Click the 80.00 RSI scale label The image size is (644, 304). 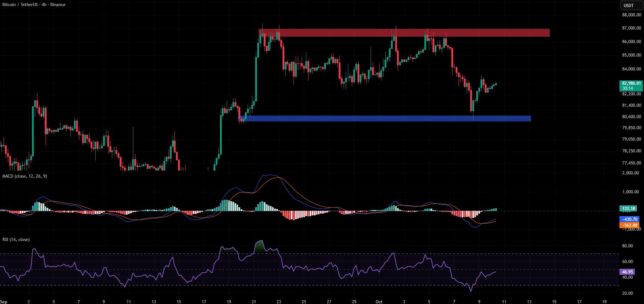click(x=628, y=246)
